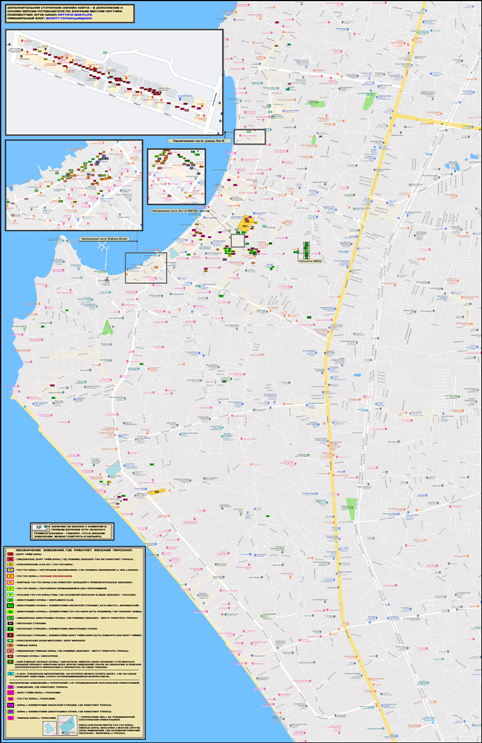
Task: Click the orange highlighted strip near Jomtien beach
Action: click(157, 492)
